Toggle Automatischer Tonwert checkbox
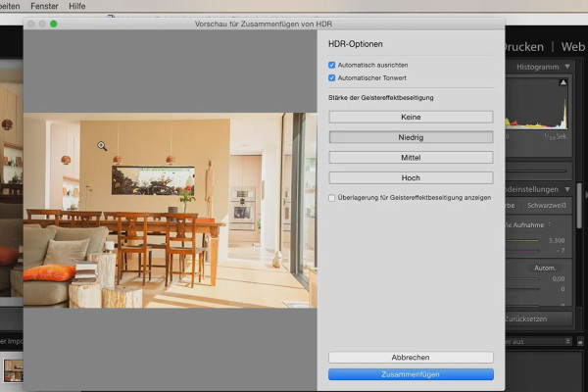 [x=331, y=78]
